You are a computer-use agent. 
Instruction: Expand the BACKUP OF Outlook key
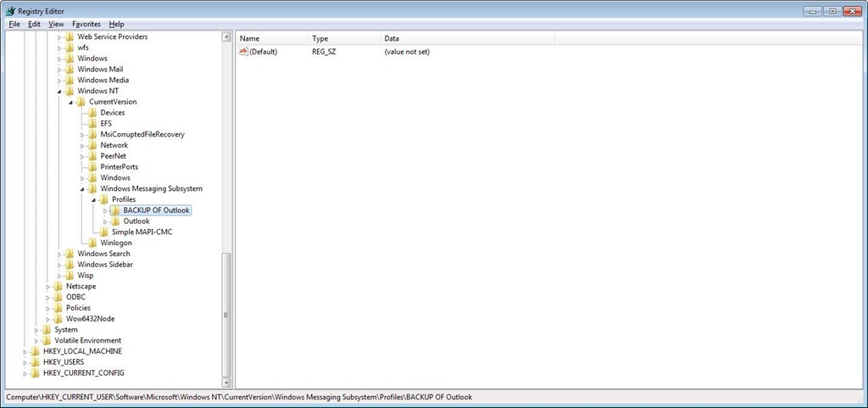(x=105, y=211)
